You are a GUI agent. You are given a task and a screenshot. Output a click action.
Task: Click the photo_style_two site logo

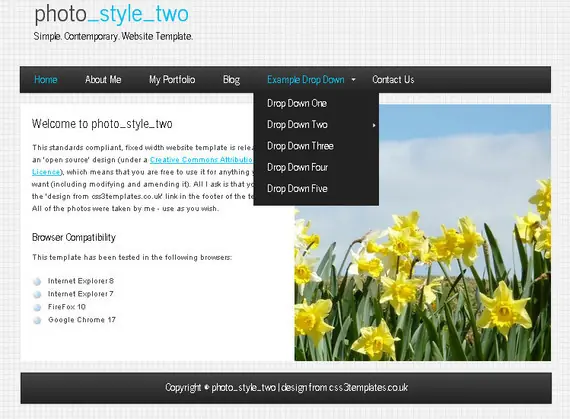pyautogui.click(x=111, y=14)
